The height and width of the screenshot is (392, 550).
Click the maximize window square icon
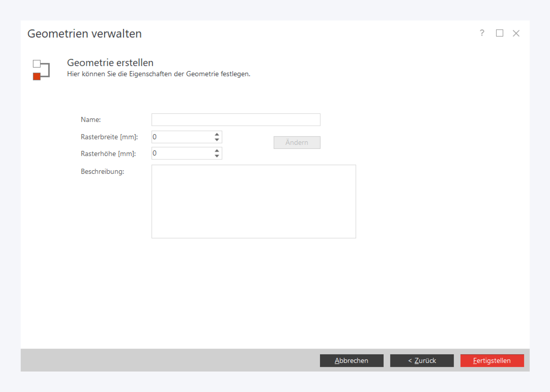(499, 33)
